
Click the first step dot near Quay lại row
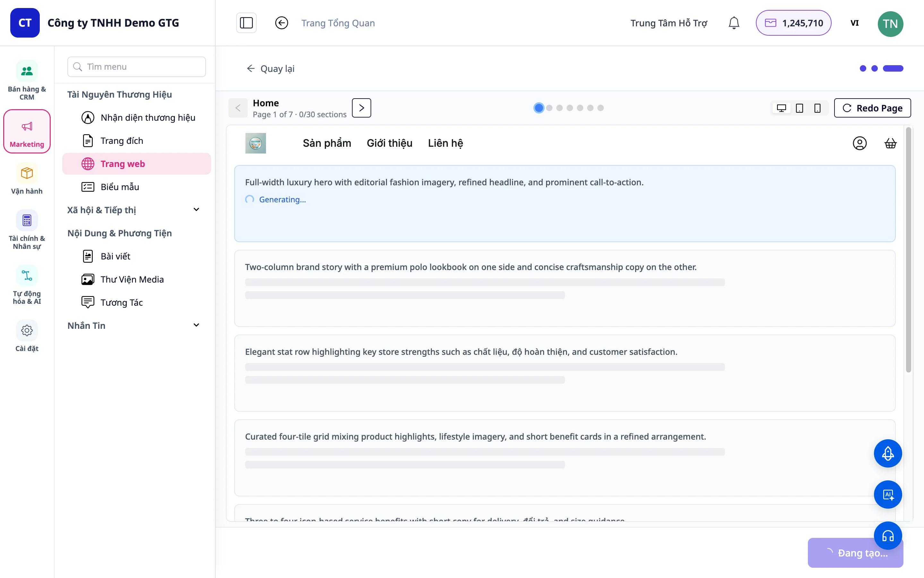pos(863,68)
